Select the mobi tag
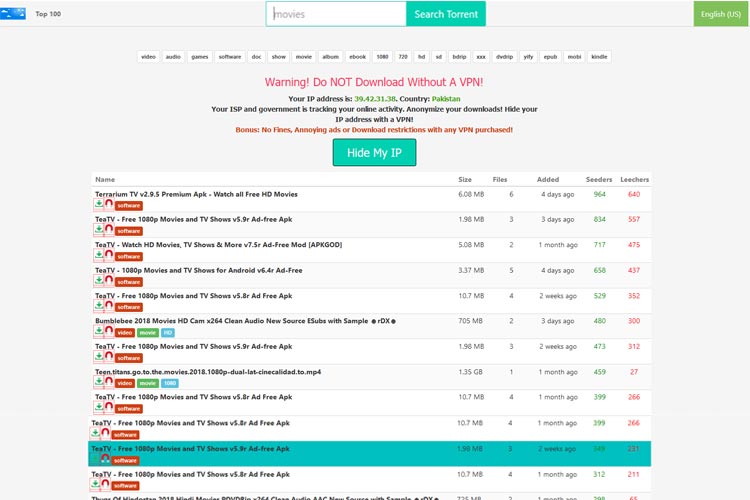 click(x=574, y=56)
